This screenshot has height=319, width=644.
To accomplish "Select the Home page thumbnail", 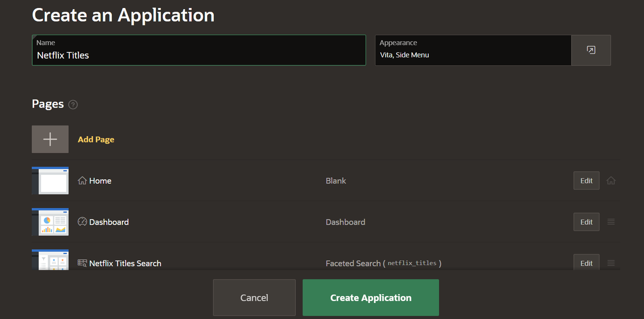I will 50,180.
